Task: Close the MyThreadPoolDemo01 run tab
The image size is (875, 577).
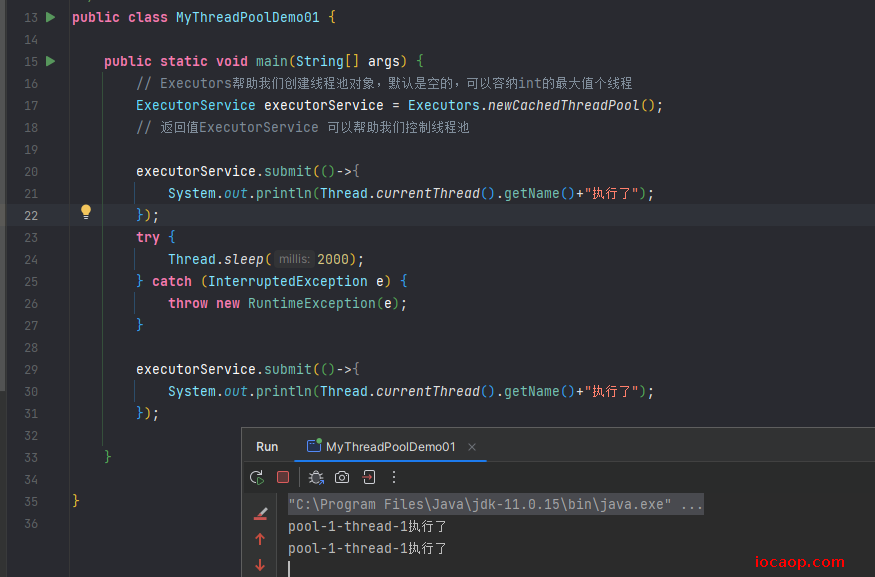Action: coord(472,447)
